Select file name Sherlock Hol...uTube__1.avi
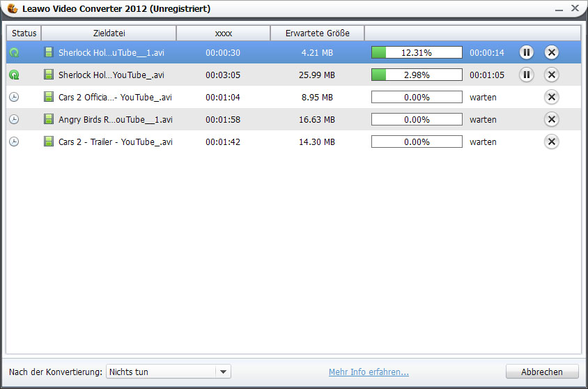 point(111,52)
